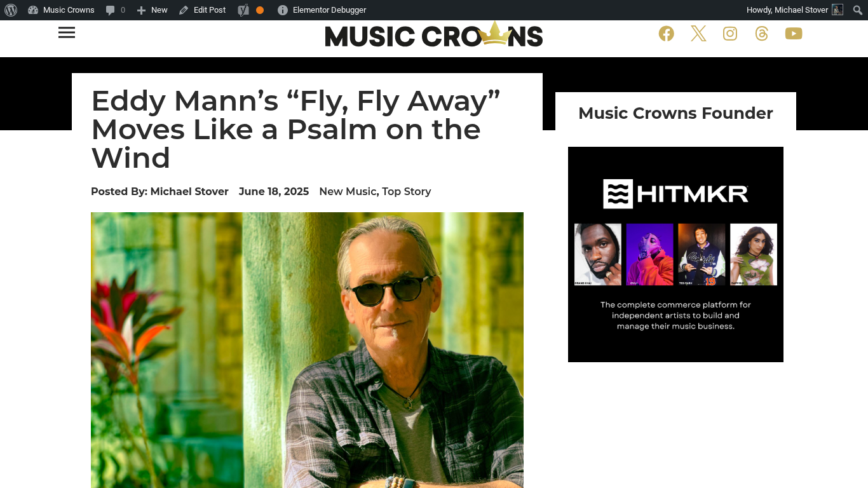Click the WordPress logo in admin bar
868x488 pixels.
tap(11, 10)
